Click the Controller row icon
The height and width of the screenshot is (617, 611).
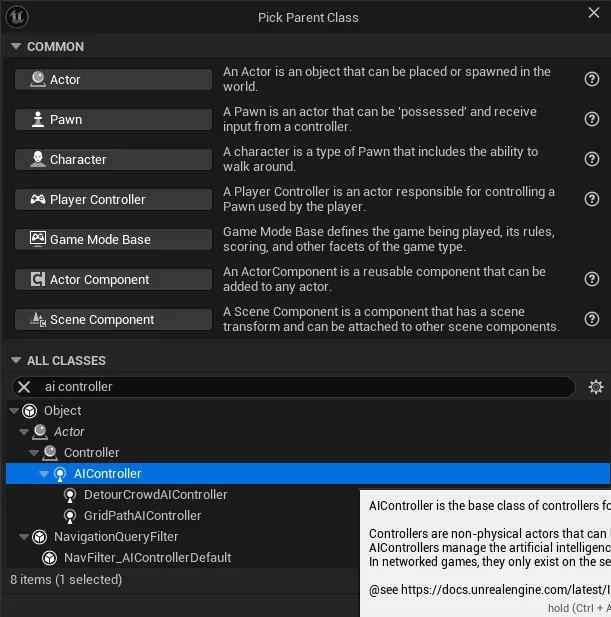coord(50,453)
